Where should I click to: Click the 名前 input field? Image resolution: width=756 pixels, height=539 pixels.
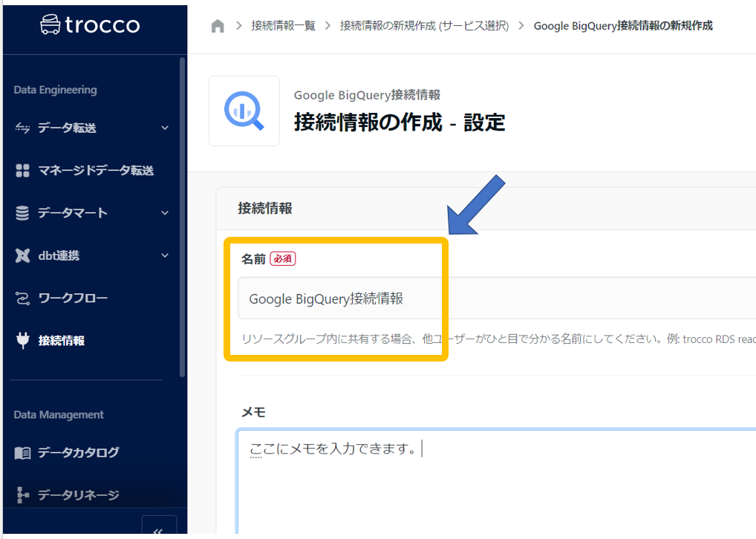[x=490, y=298]
